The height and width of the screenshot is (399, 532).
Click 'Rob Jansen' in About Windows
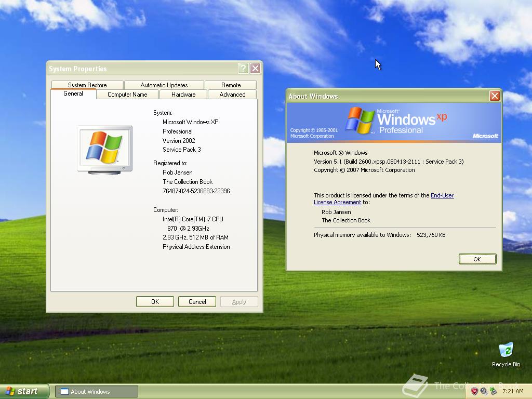[336, 212]
